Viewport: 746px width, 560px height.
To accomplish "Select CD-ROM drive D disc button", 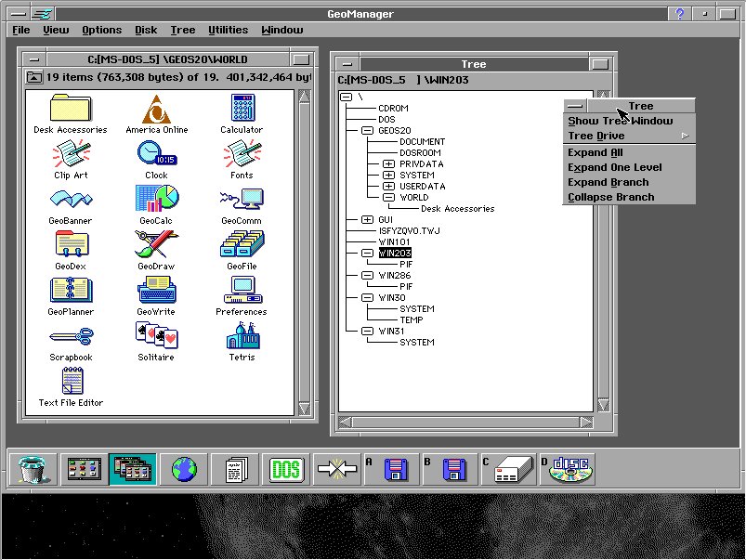I will coord(567,469).
